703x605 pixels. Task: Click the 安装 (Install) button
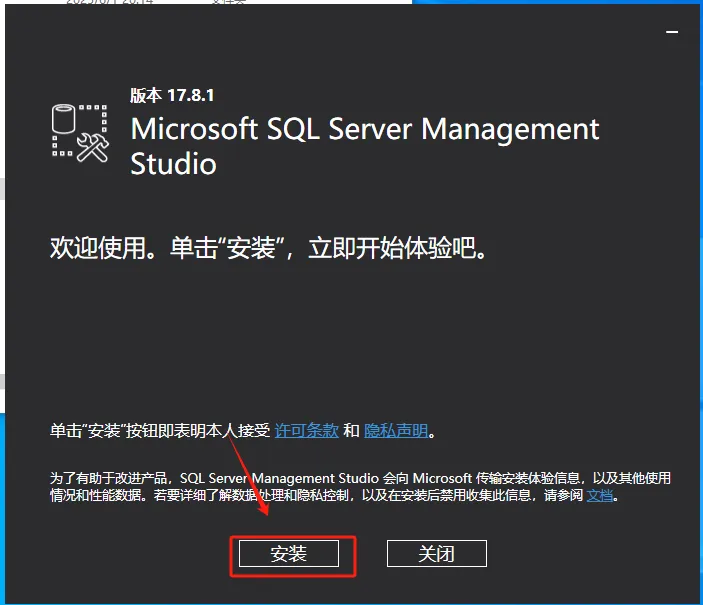288,553
